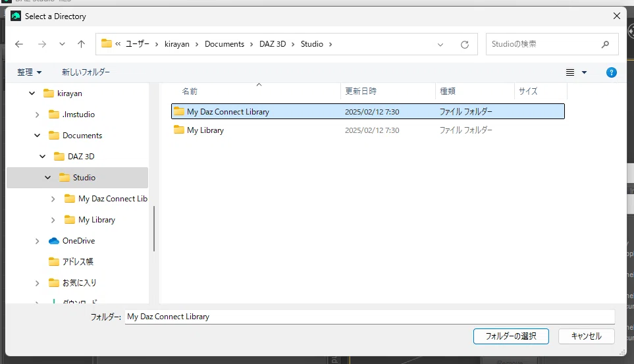Select My Daz Connect Library folder in list
Image resolution: width=634 pixels, height=364 pixels.
[368, 112]
